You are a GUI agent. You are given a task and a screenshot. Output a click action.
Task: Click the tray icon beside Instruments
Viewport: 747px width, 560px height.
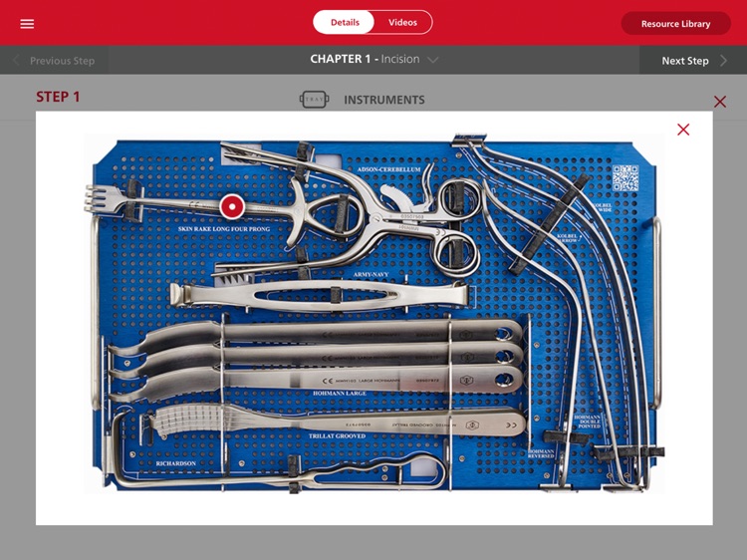tap(314, 100)
